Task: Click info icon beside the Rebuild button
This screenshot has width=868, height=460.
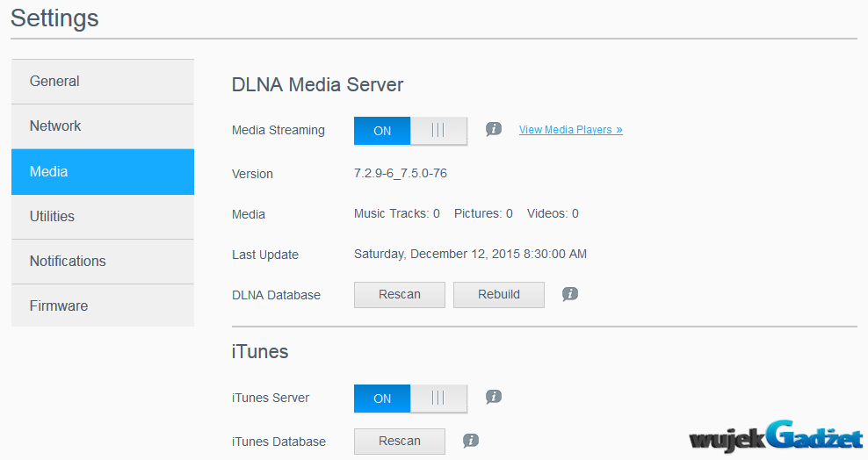Action: pyautogui.click(x=570, y=294)
